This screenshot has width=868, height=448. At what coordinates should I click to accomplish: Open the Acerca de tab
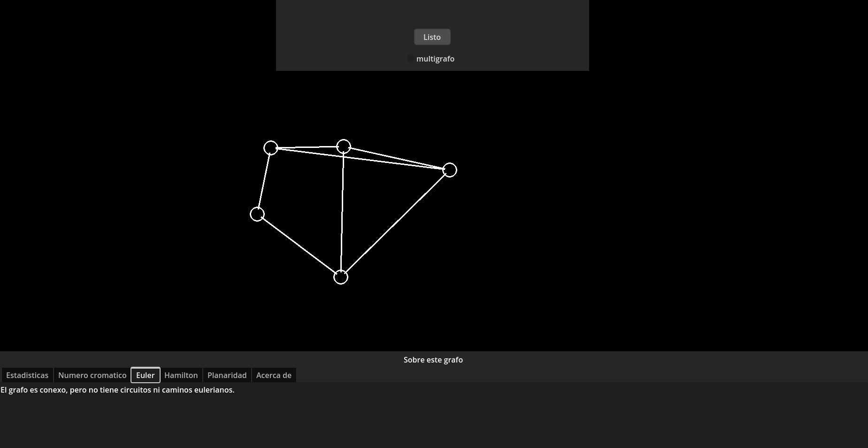click(x=274, y=375)
